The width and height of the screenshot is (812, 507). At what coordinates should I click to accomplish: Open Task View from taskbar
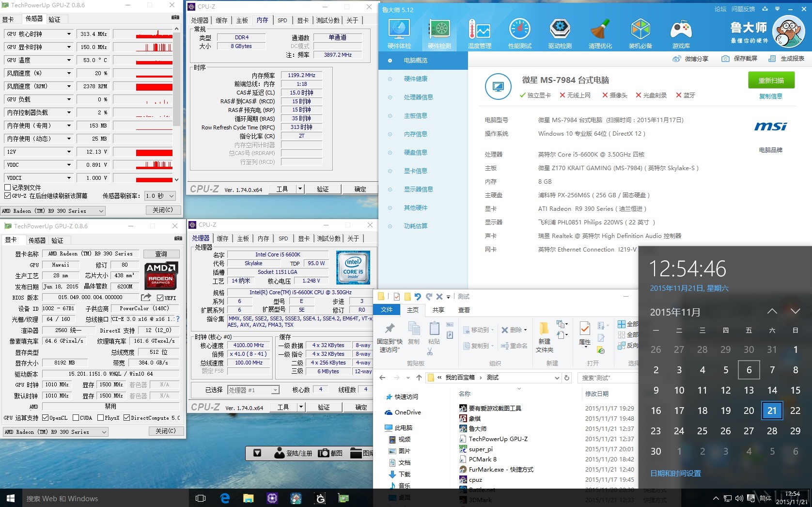[200, 498]
